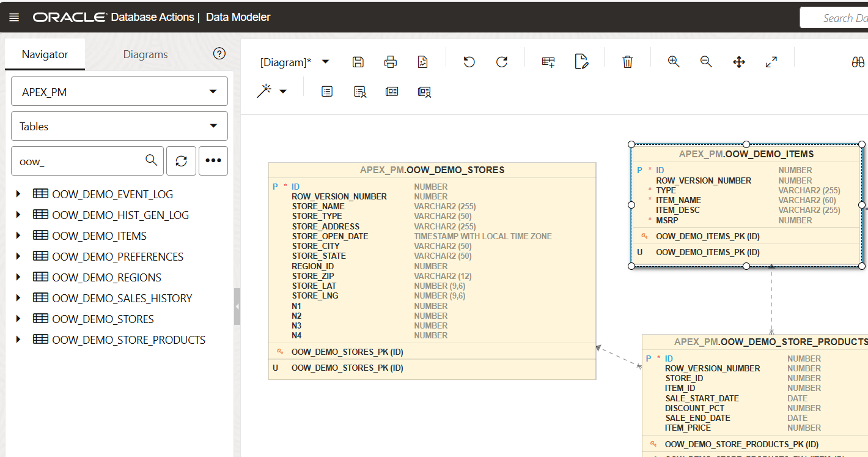The height and width of the screenshot is (457, 868).
Task: Click MSRP column in ITEMS table
Action: (666, 220)
